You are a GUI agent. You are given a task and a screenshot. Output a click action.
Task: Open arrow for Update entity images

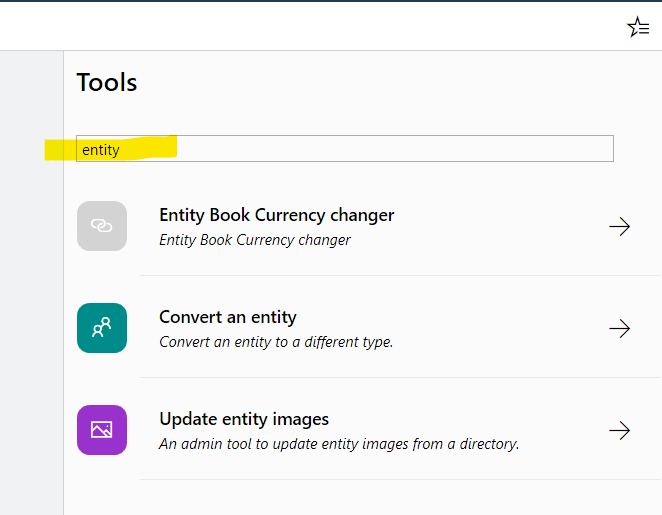click(619, 431)
